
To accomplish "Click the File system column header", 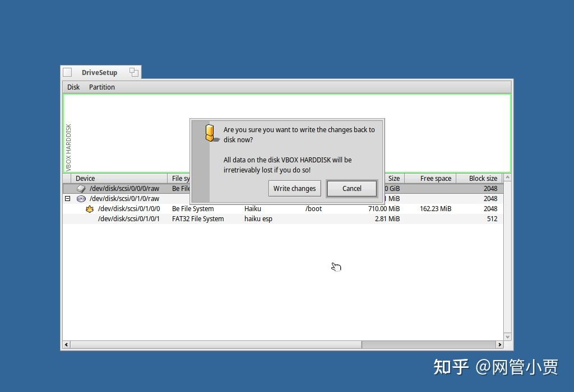I will click(179, 179).
